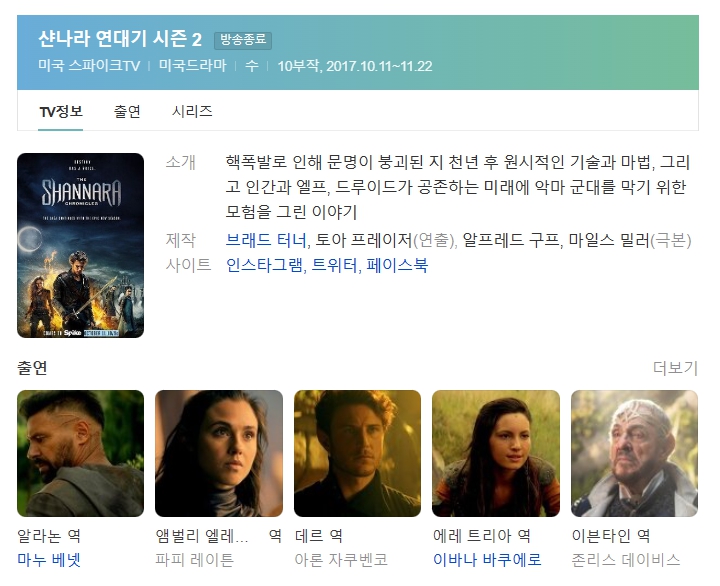Viewport: 720px width, 586px height.
Task: Open the 트위터 site link
Action: coord(334,265)
